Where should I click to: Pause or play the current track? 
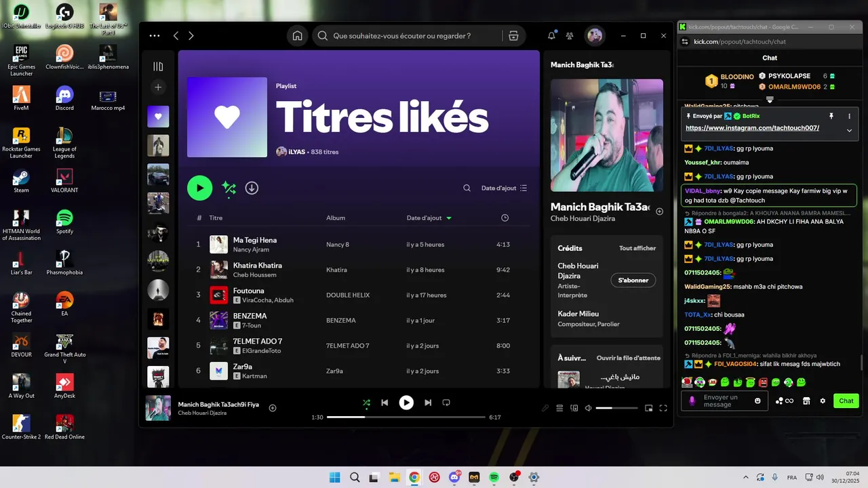click(x=406, y=403)
